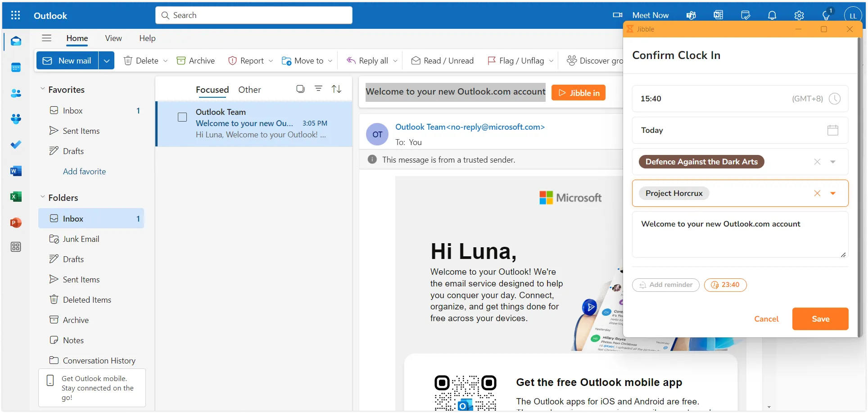Click the Add favorite link
Screen dimensions: 868x413
click(84, 172)
